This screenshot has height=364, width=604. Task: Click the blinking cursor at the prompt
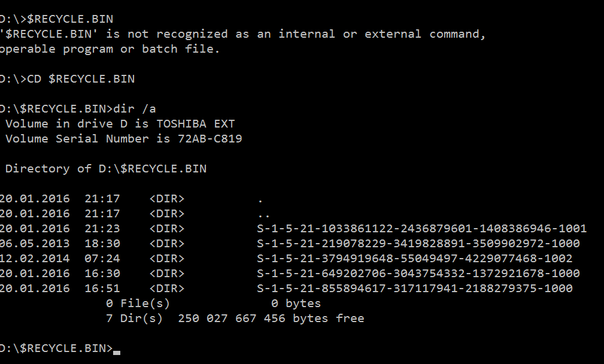point(117,353)
